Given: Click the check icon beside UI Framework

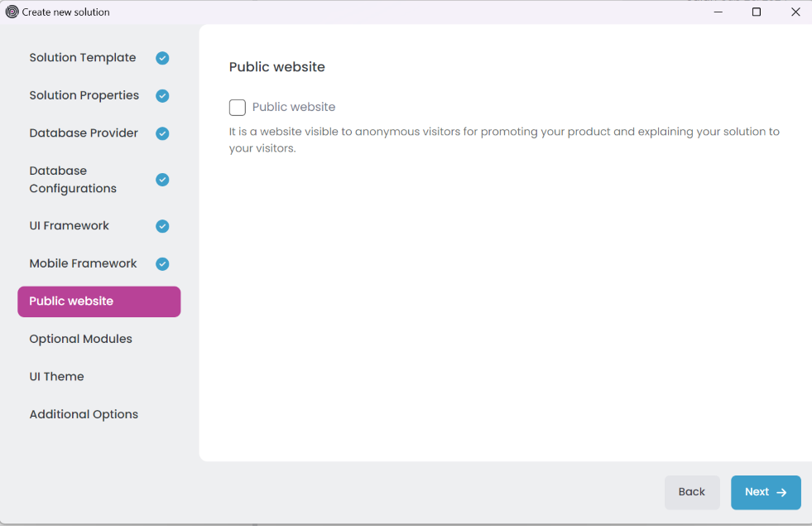Looking at the screenshot, I should 162,226.
